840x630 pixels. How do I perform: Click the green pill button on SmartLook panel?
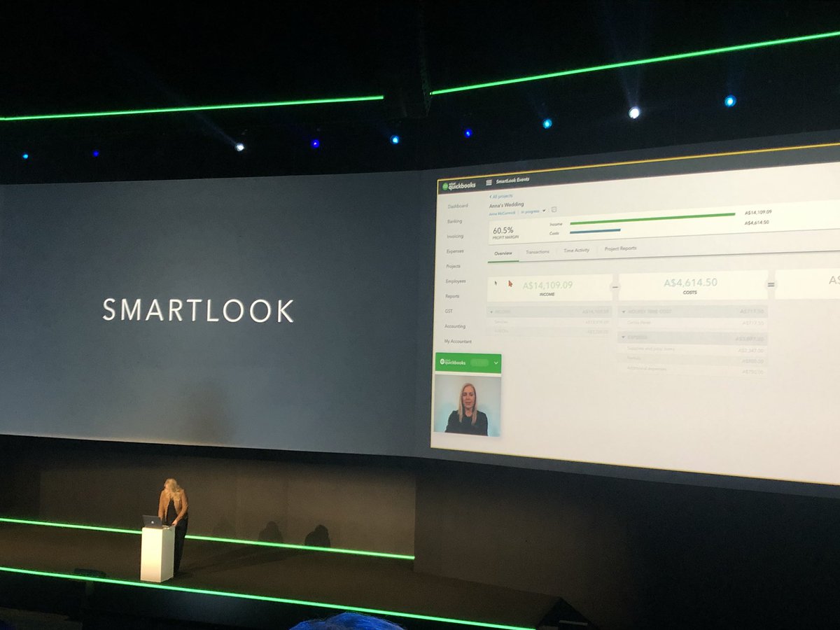(478, 363)
